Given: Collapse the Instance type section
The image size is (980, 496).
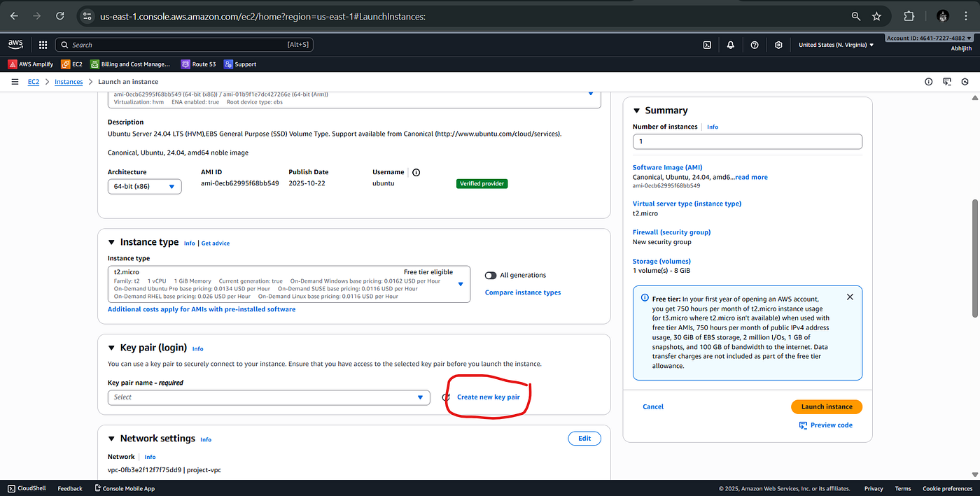Looking at the screenshot, I should click(111, 243).
